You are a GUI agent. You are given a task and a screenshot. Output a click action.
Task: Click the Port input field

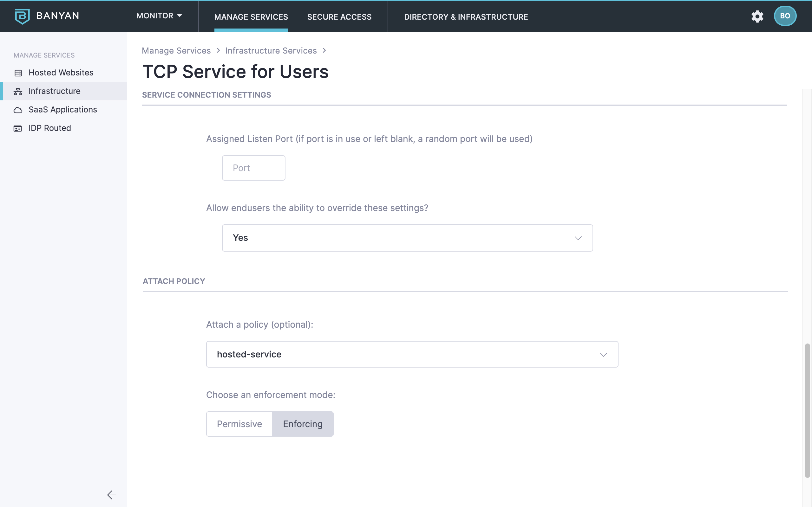tap(253, 168)
